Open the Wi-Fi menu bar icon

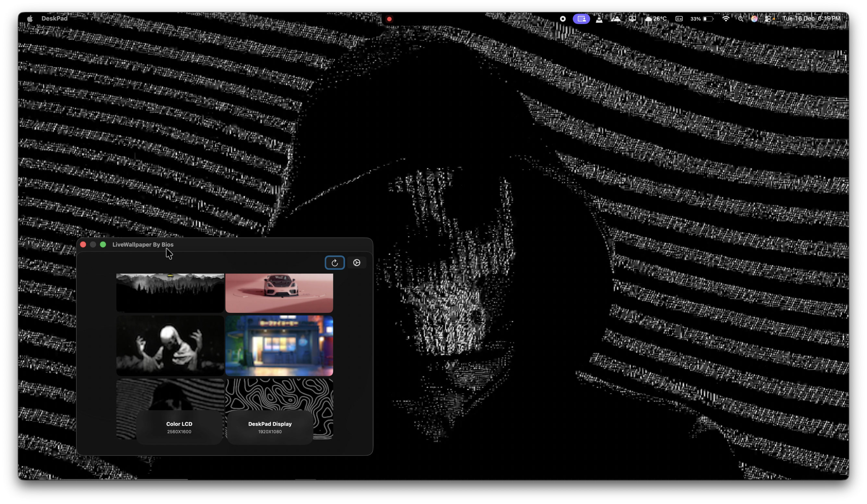(x=726, y=18)
